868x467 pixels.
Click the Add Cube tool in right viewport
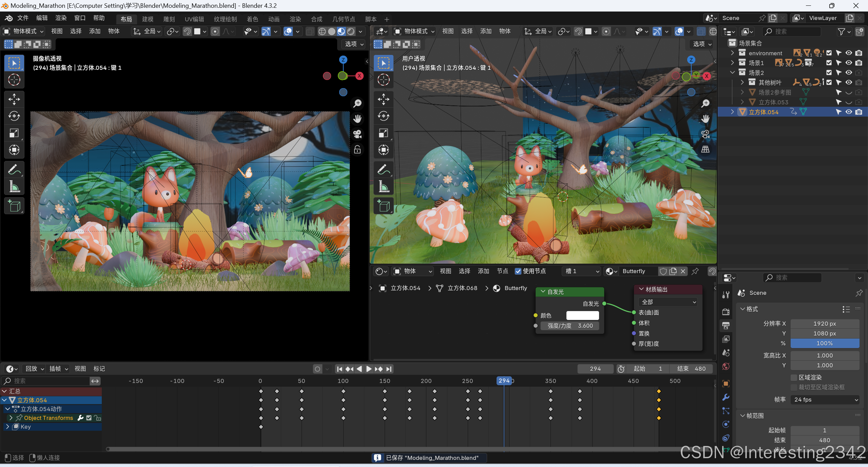coord(383,206)
